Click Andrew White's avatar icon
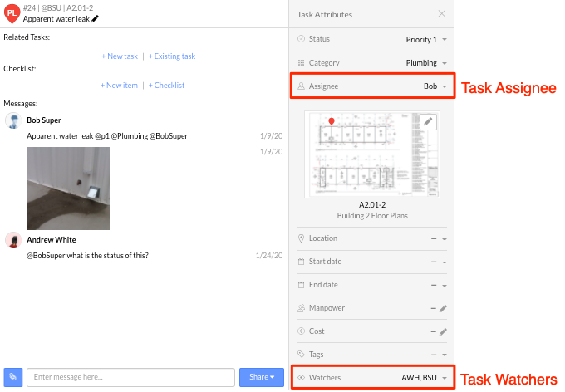The image size is (565, 392). tap(13, 240)
